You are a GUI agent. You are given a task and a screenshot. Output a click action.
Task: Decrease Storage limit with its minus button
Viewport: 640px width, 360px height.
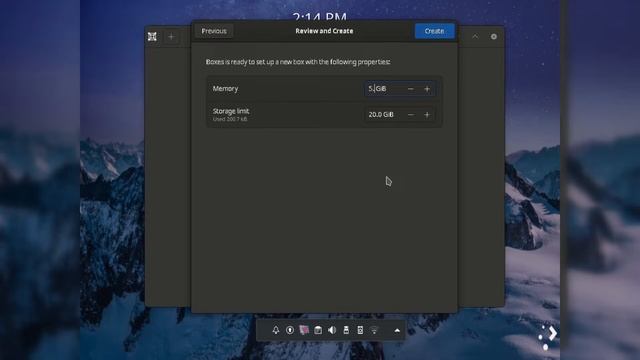[x=411, y=115]
